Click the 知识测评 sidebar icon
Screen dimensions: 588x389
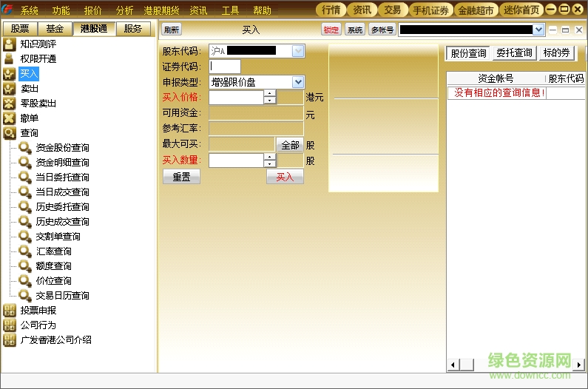[x=9, y=44]
